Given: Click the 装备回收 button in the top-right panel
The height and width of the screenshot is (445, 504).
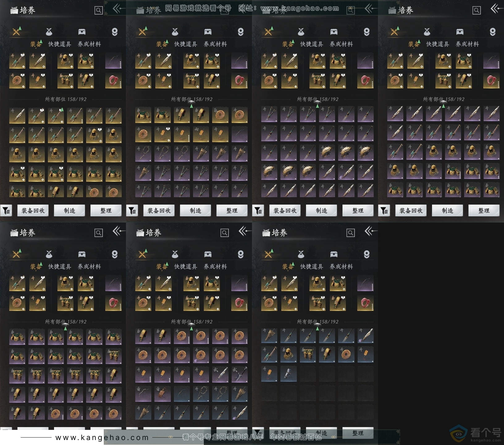Looking at the screenshot, I should 411,211.
